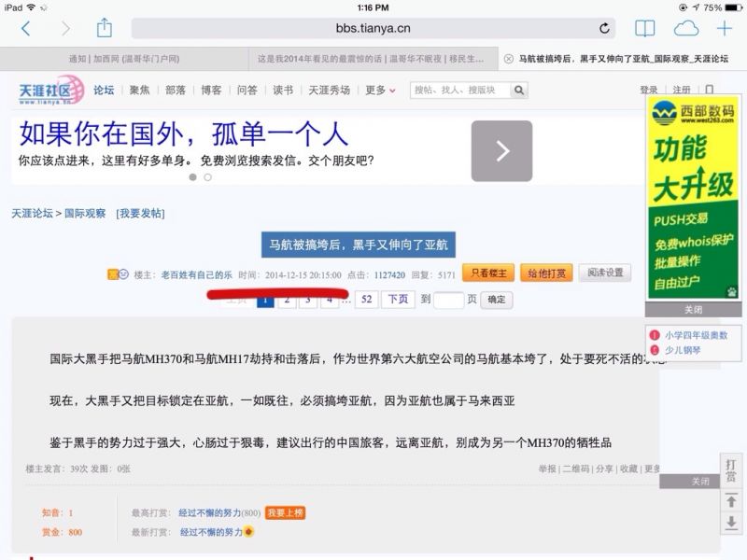Click post title 马航被搞垮后

[x=359, y=245]
